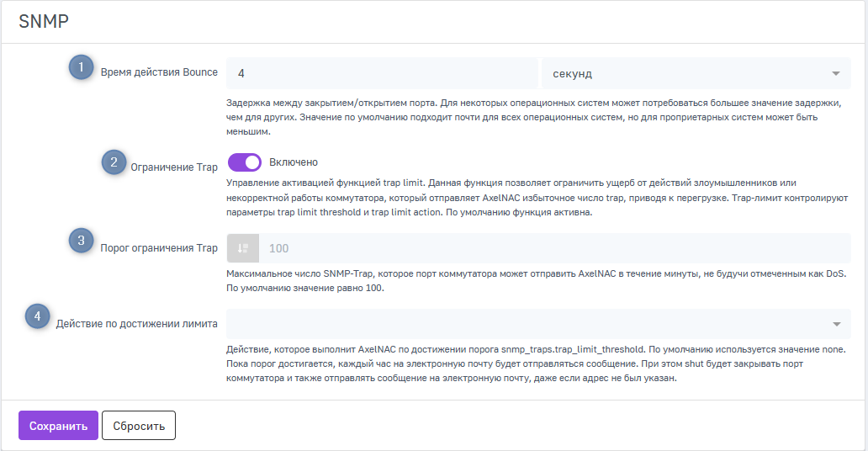The width and height of the screenshot is (868, 451).
Task: Click the arrow icon of the секунд selector
Action: pos(835,73)
